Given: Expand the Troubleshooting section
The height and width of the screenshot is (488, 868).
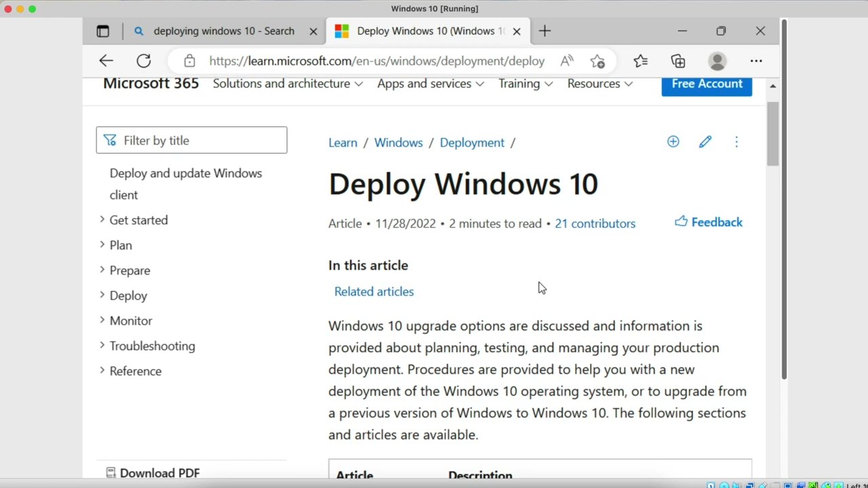Looking at the screenshot, I should pos(152,346).
